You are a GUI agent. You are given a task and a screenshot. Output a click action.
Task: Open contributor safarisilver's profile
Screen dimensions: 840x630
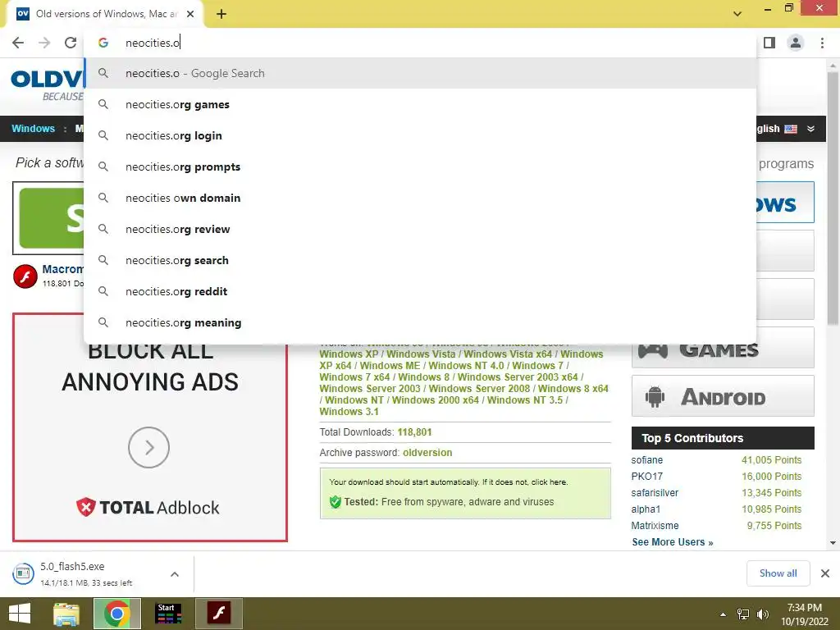coord(655,493)
